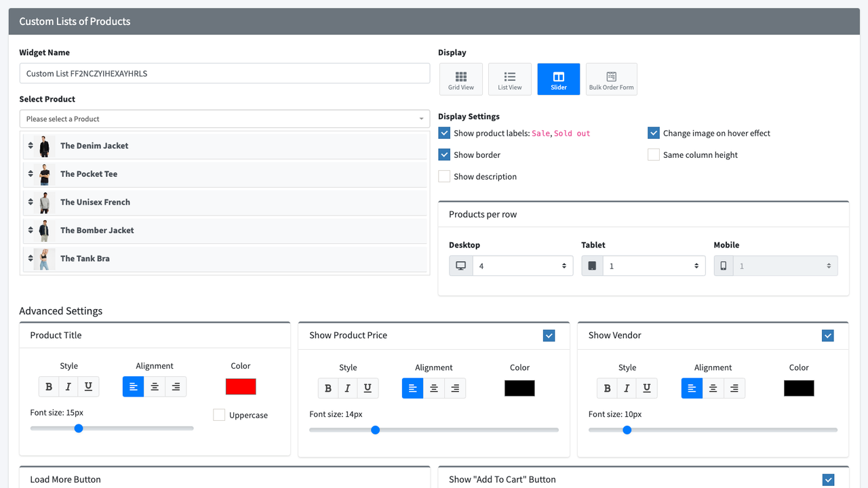Uncheck Show "Add To Cart" Button checkbox
Screen dimensions: 868x488
pyautogui.click(x=828, y=480)
